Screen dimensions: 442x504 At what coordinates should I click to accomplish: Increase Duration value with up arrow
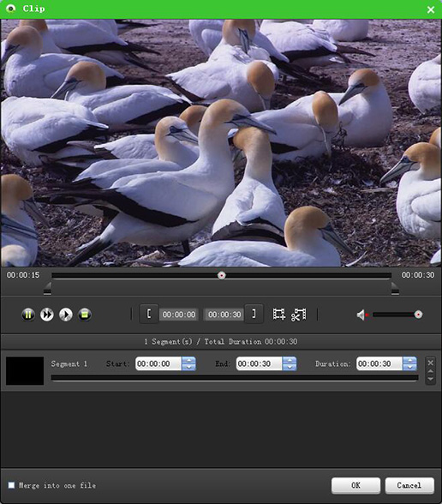point(409,360)
